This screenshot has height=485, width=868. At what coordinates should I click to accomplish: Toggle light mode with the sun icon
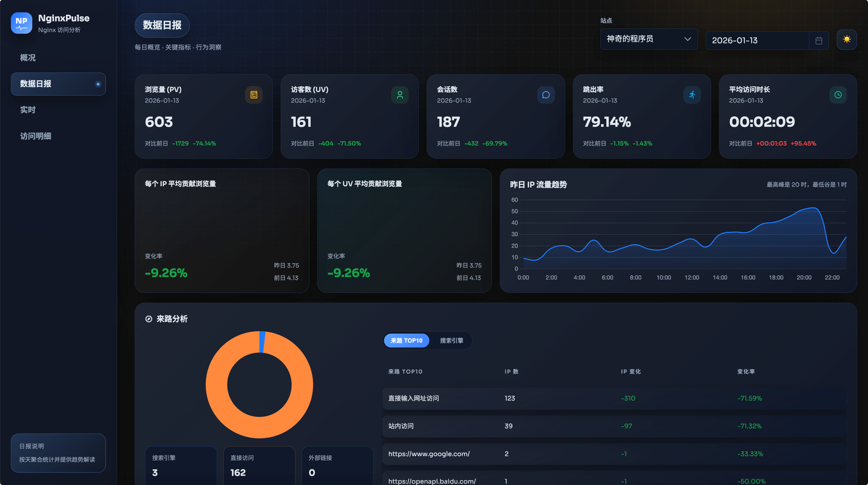pyautogui.click(x=847, y=39)
